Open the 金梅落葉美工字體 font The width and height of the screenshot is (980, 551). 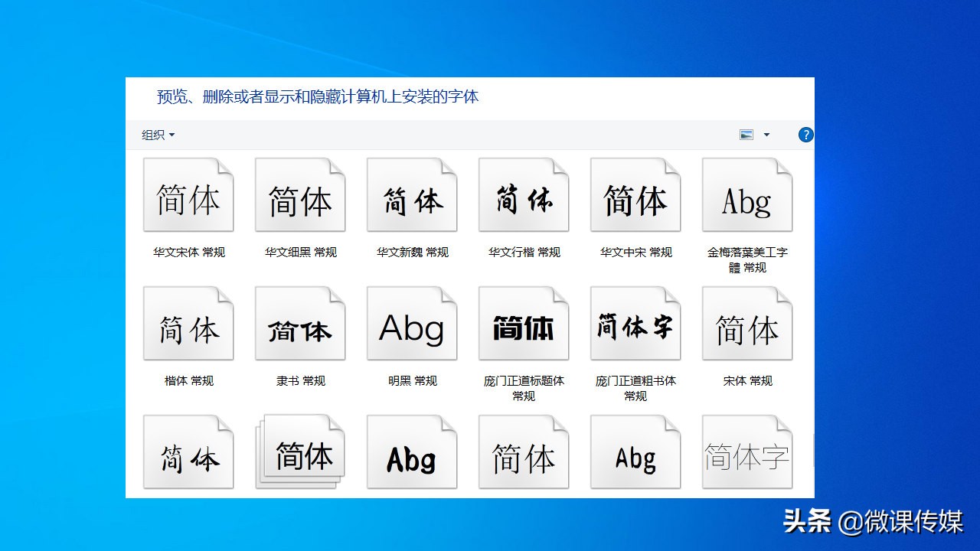coord(747,194)
